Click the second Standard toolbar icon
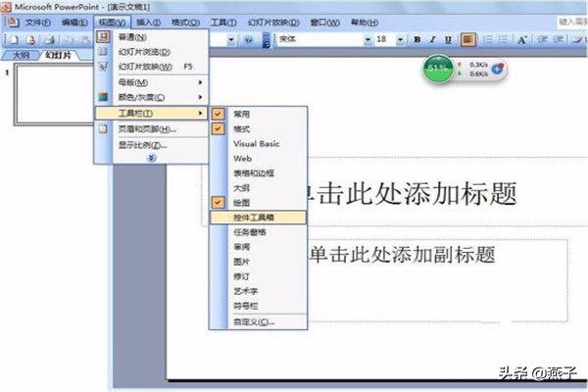This screenshot has width=588, height=392. coord(31,40)
